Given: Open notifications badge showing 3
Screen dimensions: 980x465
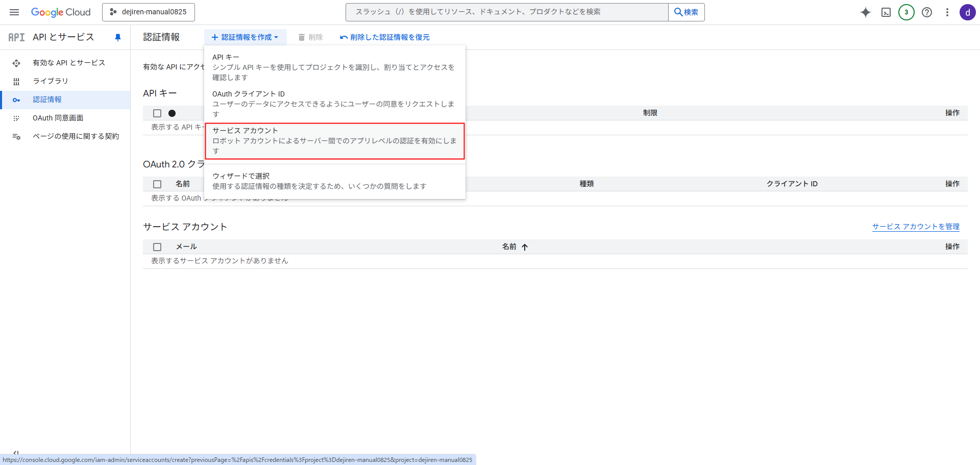Looking at the screenshot, I should [906, 12].
